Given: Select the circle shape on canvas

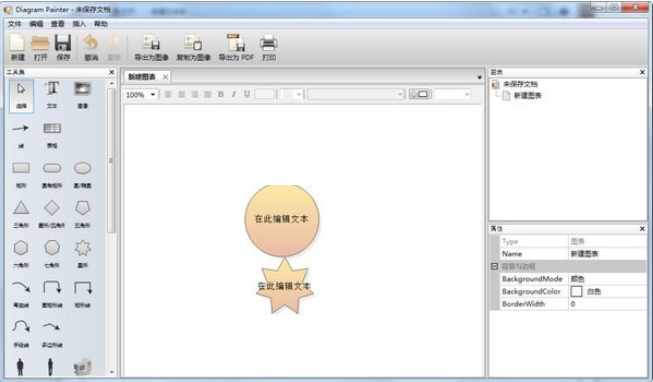Looking at the screenshot, I should pos(282,220).
